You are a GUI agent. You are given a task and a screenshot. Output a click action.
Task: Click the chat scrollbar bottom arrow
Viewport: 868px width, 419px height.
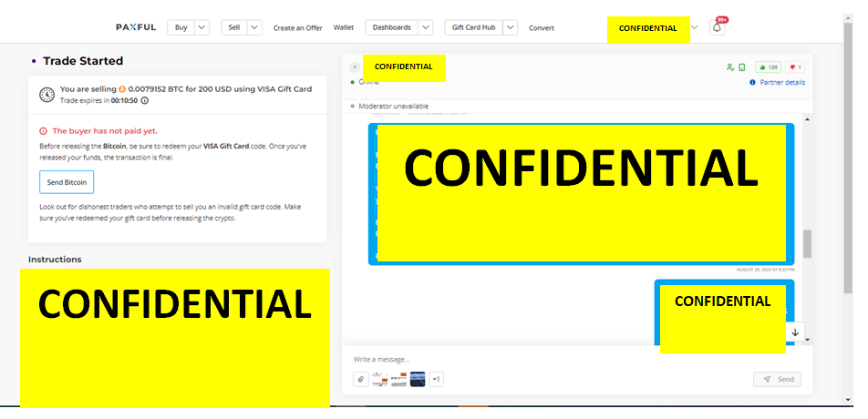[807, 340]
